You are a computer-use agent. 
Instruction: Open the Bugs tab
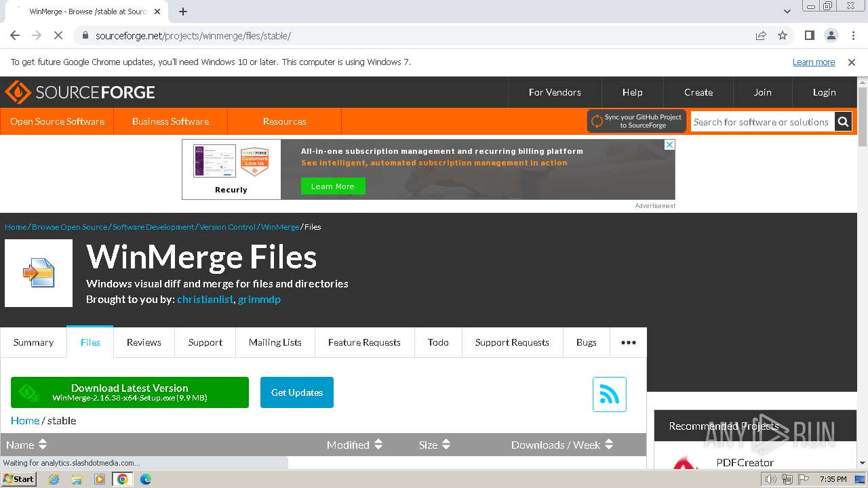coord(587,342)
